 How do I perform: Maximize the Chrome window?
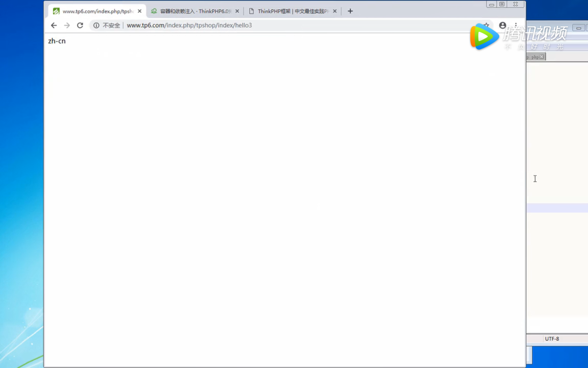(x=502, y=4)
